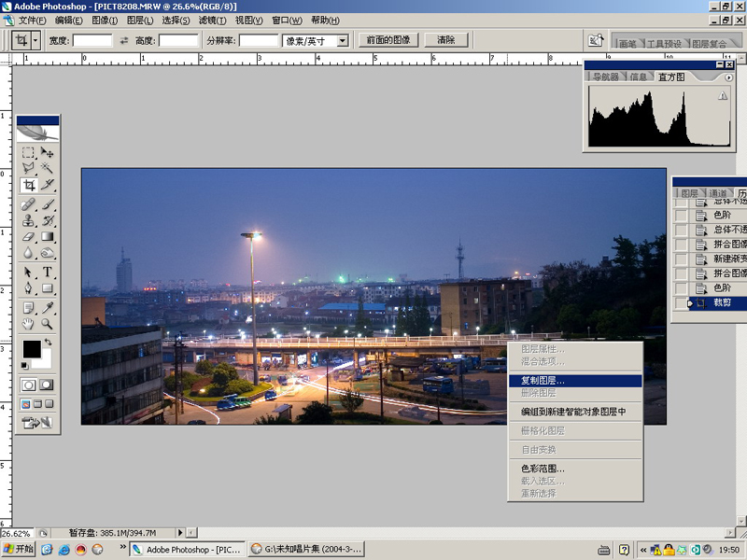Open the 文件(F) menu
The height and width of the screenshot is (560, 747).
pyautogui.click(x=32, y=21)
